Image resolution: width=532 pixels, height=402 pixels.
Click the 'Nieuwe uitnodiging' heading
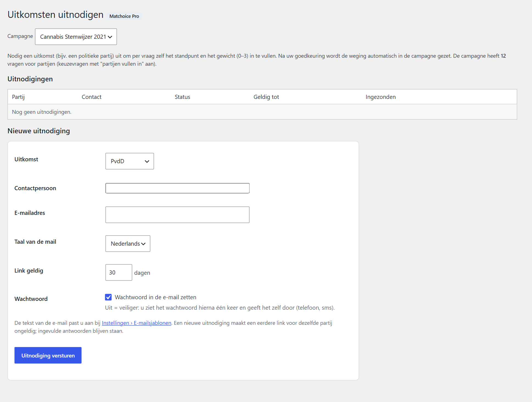coord(39,131)
